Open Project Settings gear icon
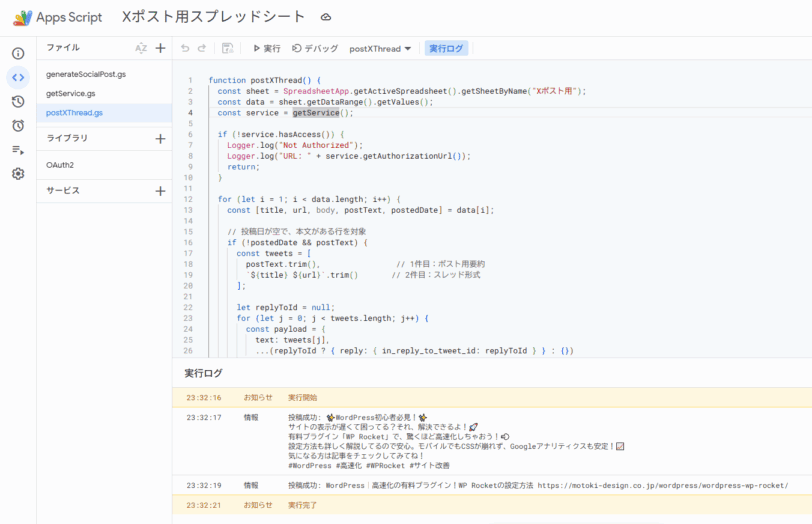The image size is (812, 524). 18,173
